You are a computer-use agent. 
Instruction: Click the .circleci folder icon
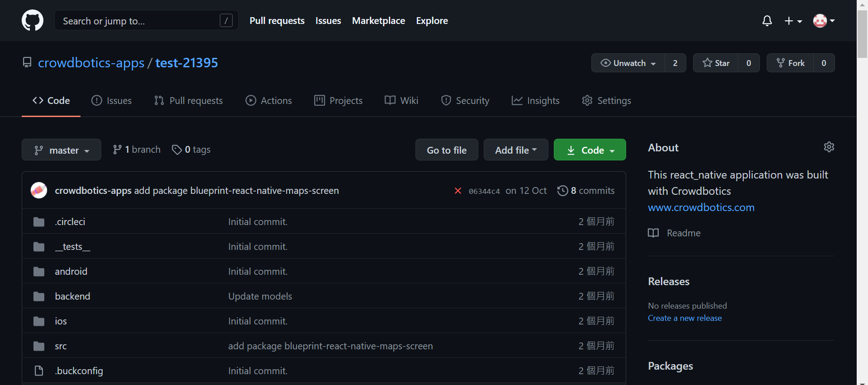39,222
